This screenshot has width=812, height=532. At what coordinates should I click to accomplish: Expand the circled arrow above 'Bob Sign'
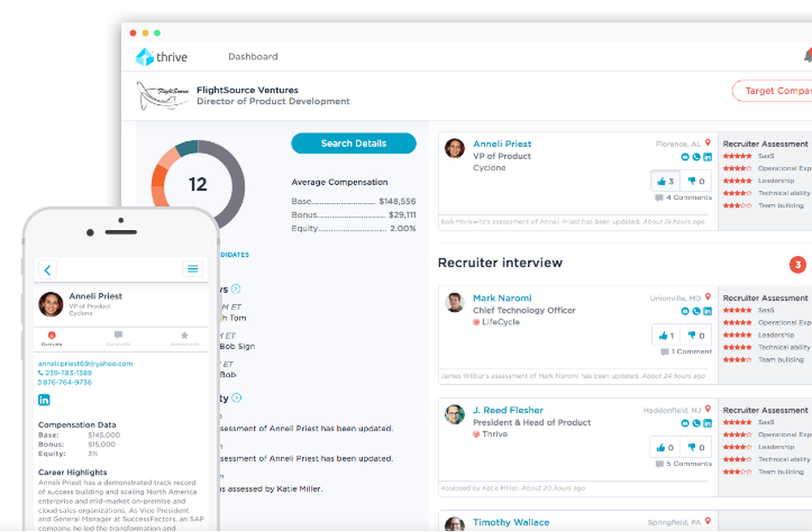click(x=235, y=288)
